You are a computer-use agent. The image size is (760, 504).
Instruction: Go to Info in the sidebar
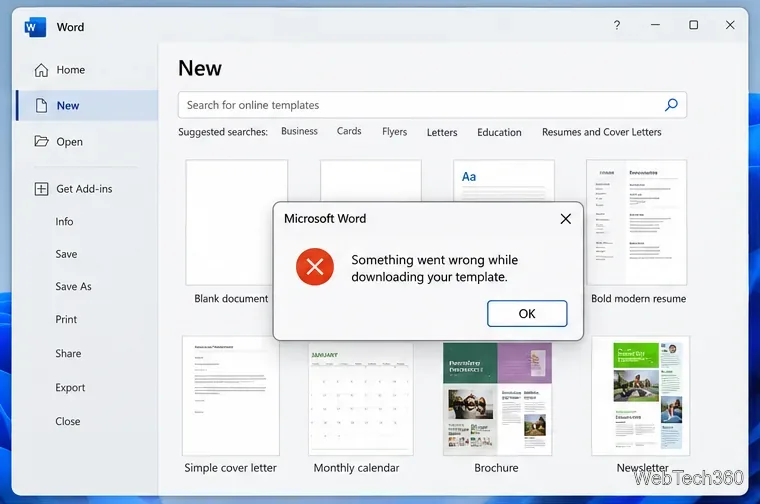tap(64, 221)
